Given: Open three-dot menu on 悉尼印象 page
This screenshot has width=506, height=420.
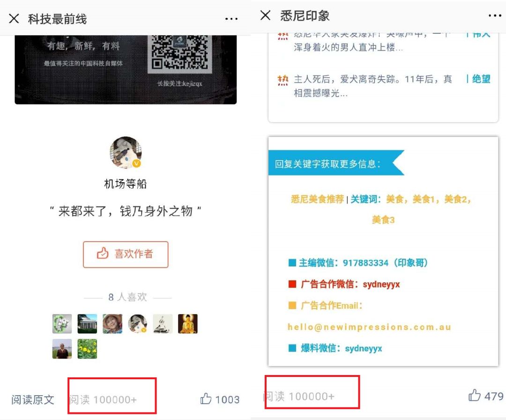Looking at the screenshot, I should [495, 15].
